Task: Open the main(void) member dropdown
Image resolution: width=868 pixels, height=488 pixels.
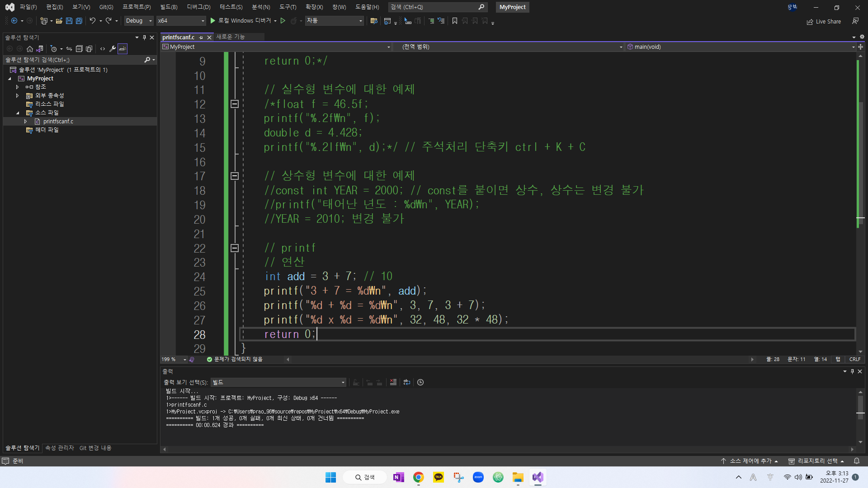Action: coord(741,47)
